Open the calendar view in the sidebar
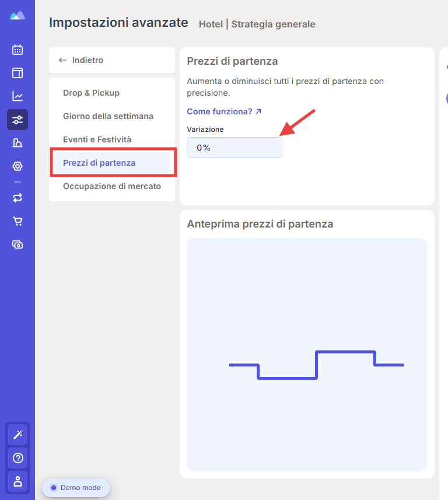The width and height of the screenshot is (448, 500). [17, 50]
